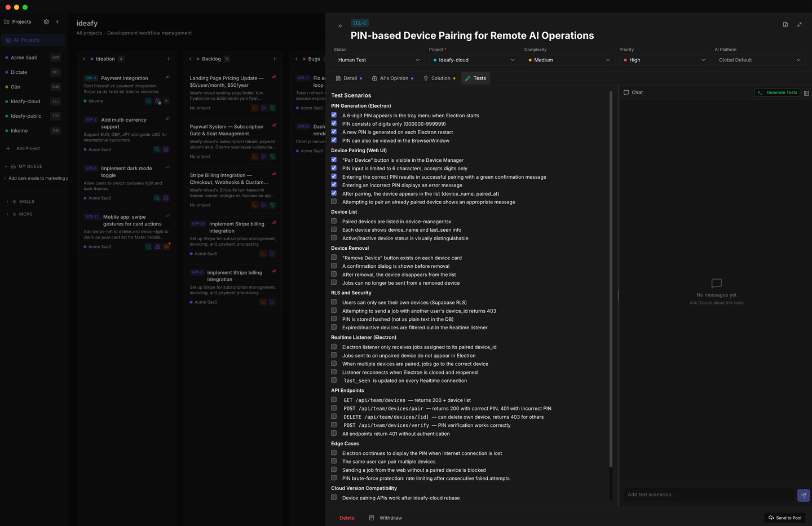
Task: Collapse the Projects sidebar arrow
Action: click(58, 22)
